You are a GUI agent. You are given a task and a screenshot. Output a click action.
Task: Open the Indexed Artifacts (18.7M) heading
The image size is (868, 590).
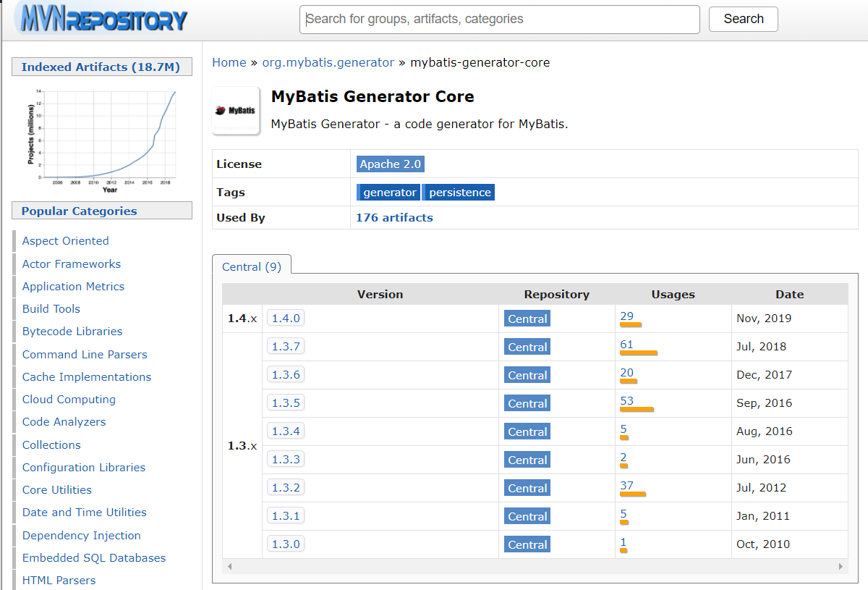pyautogui.click(x=101, y=67)
